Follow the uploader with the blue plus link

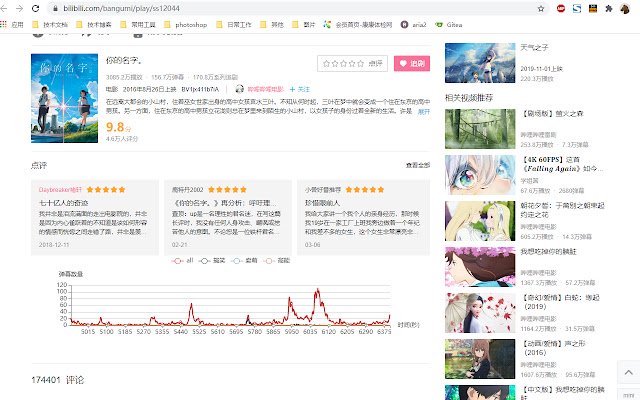pos(300,89)
